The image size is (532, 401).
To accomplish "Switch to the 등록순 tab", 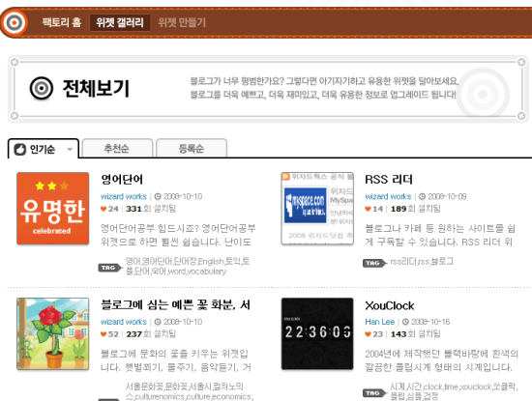I will [192, 149].
